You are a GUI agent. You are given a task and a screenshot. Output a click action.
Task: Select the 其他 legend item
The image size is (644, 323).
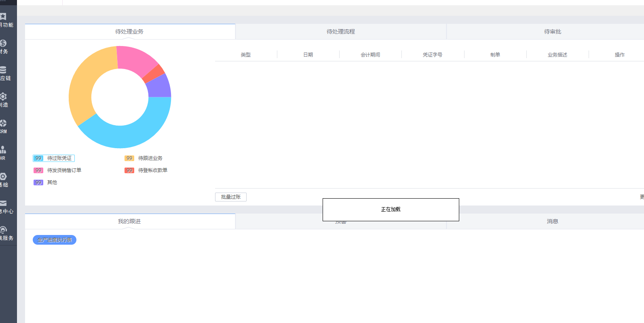(45, 182)
